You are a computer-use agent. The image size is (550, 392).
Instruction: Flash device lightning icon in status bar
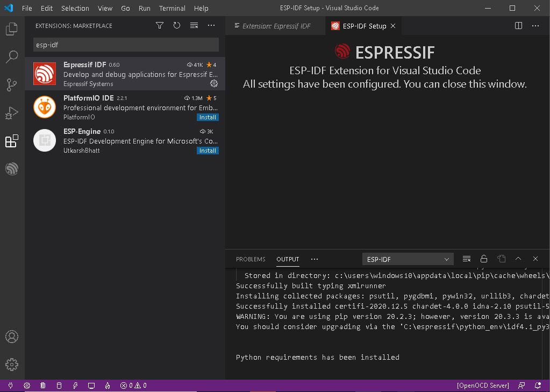point(75,386)
